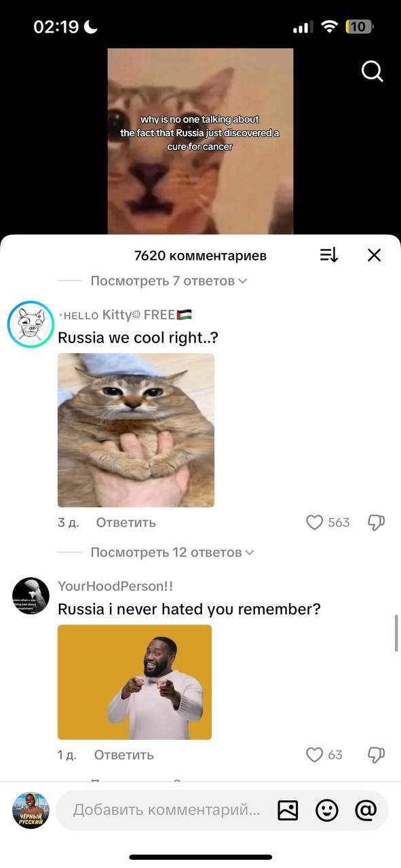Focus the 'Добавить комментарий' input field

pyautogui.click(x=166, y=810)
